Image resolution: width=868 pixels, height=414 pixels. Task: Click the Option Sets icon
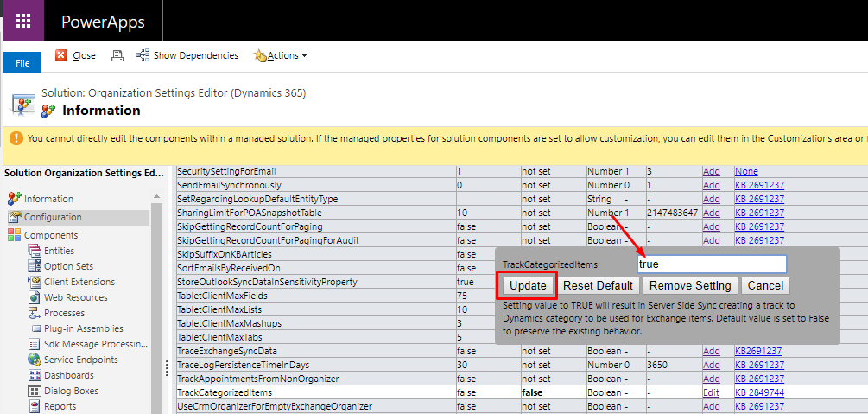35,266
